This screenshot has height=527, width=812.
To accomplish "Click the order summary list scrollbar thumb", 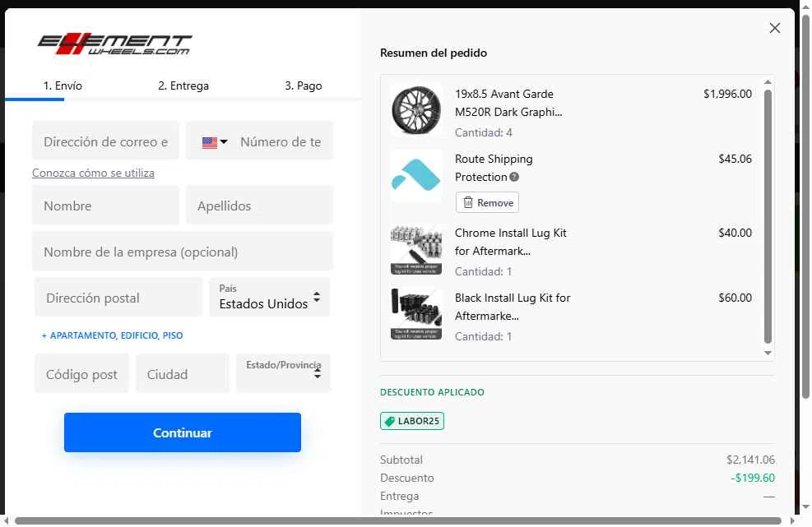I will pos(768,216).
